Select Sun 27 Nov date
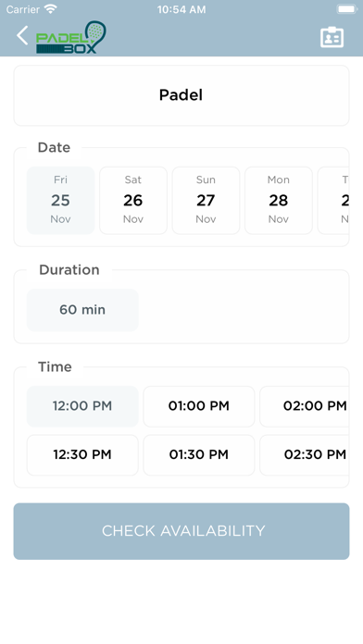Image resolution: width=363 pixels, height=644 pixels. pos(206,201)
